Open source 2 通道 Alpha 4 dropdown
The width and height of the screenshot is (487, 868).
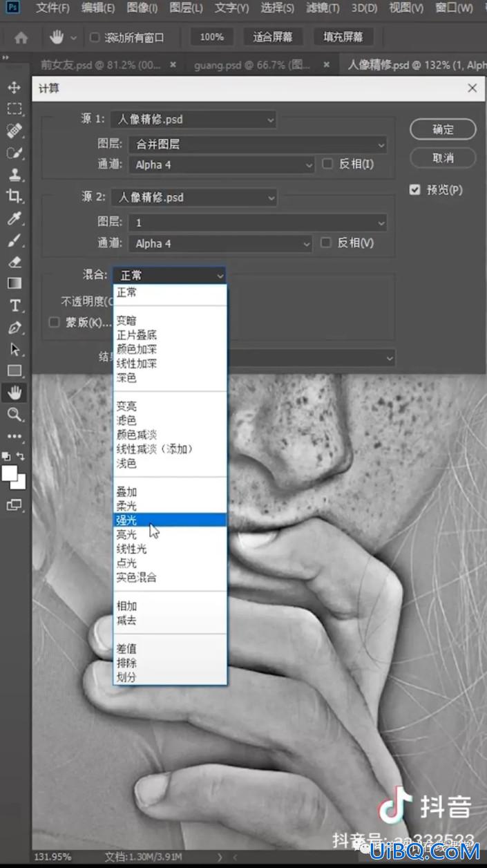pos(220,243)
